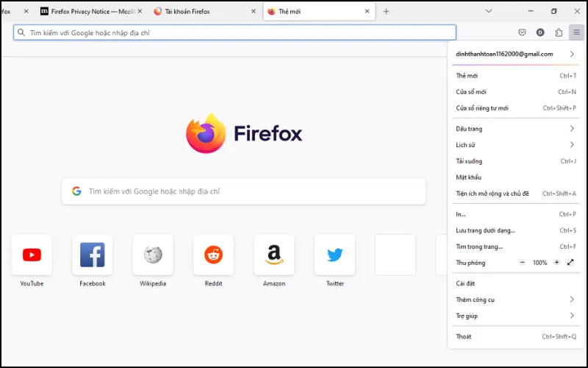Click the address bar search field
This screenshot has height=368, width=588.
tap(234, 32)
